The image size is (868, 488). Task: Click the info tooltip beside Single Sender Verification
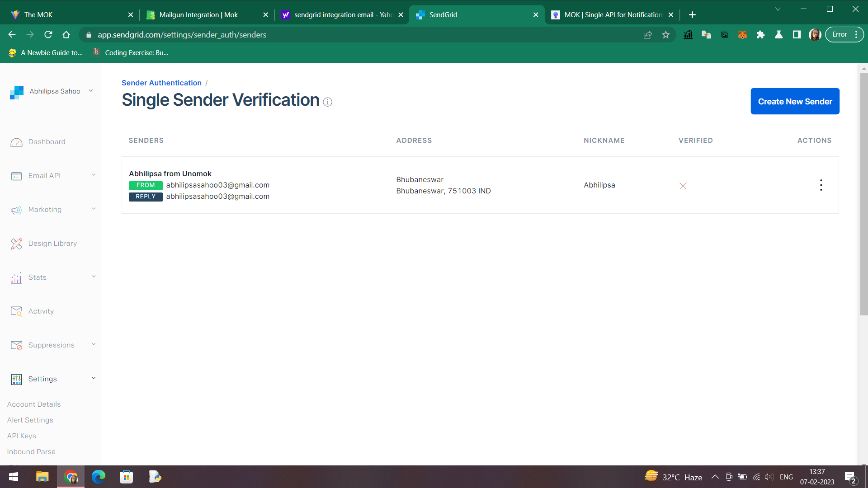[327, 102]
